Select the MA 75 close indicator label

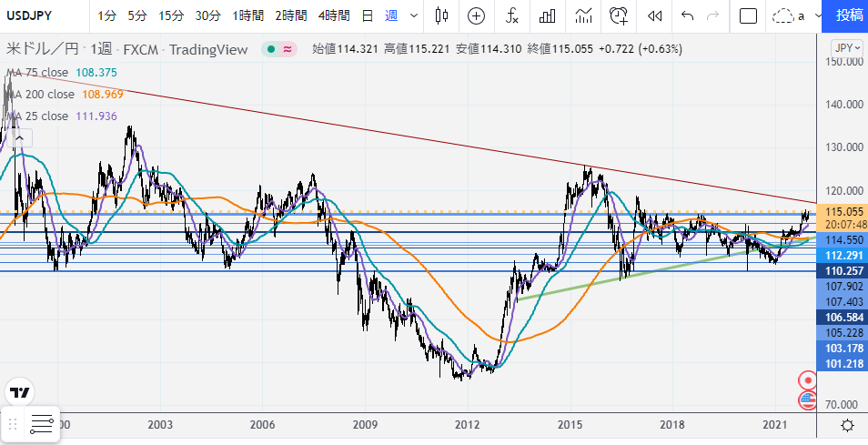tap(36, 73)
